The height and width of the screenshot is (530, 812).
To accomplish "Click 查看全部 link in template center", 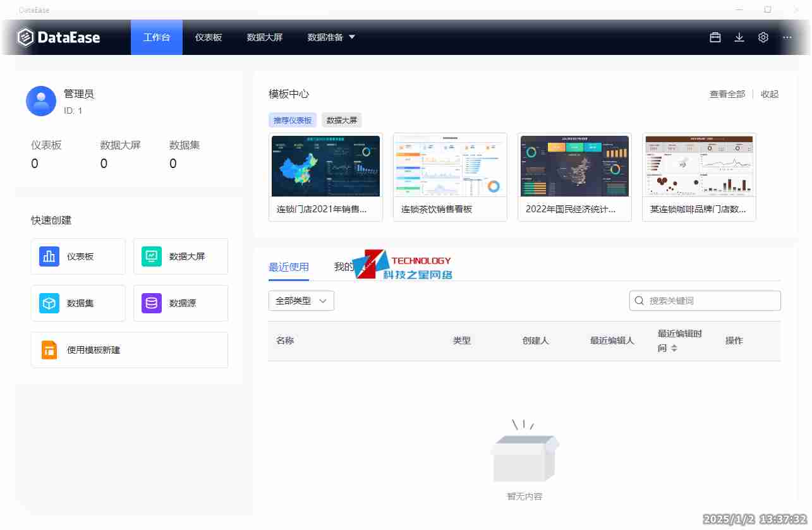I will [727, 94].
